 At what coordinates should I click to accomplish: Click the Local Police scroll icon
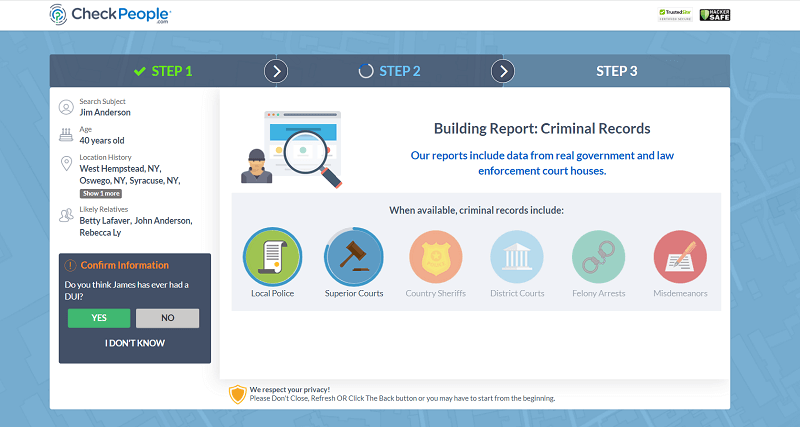tap(273, 257)
